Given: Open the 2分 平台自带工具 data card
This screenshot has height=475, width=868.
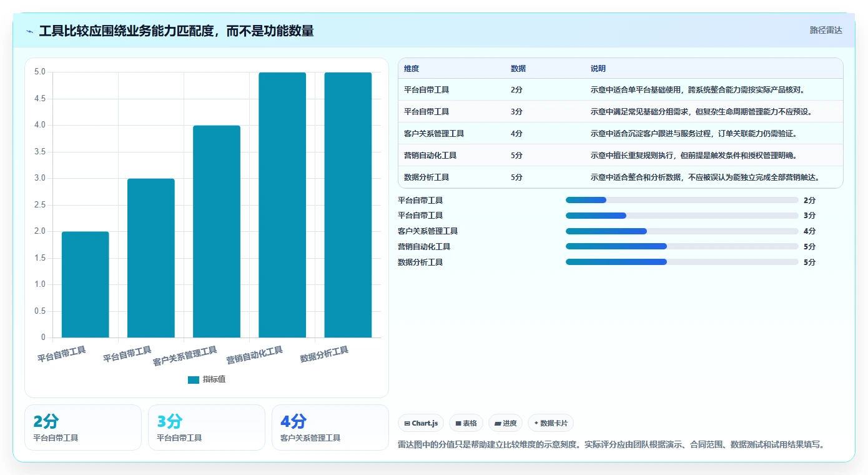Looking at the screenshot, I should [x=83, y=427].
